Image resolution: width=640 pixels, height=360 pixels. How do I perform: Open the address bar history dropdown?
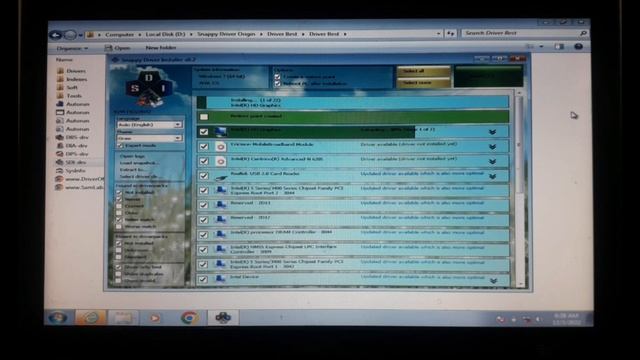pos(438,34)
